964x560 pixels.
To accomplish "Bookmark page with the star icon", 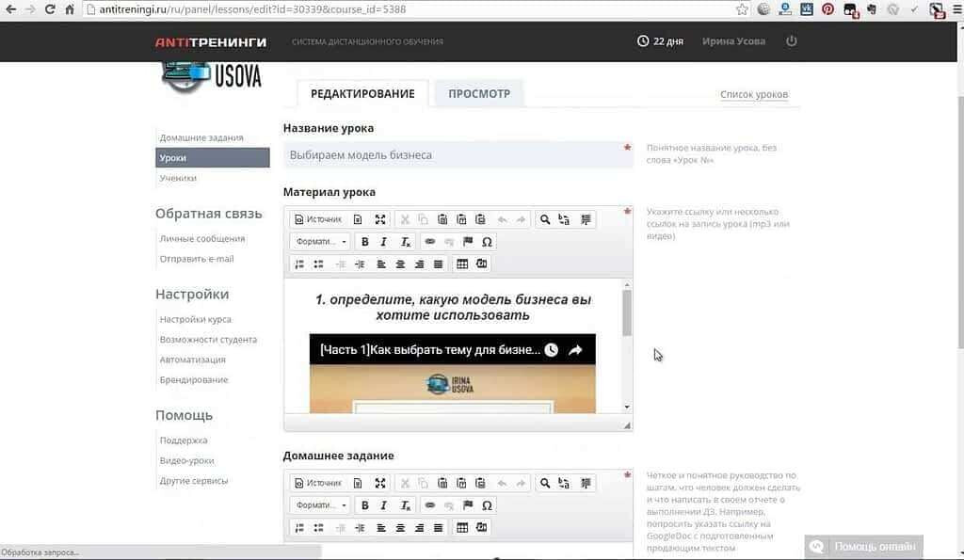I will (742, 9).
